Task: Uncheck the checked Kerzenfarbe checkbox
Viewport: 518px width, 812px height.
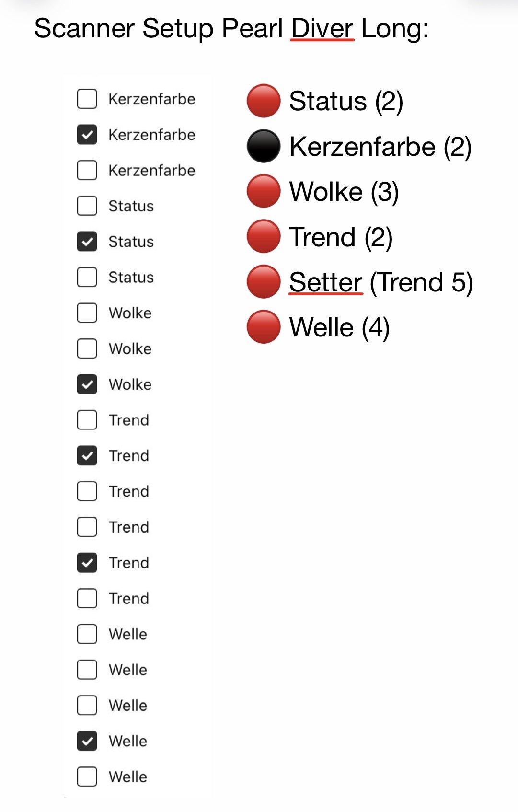Action: [87, 135]
